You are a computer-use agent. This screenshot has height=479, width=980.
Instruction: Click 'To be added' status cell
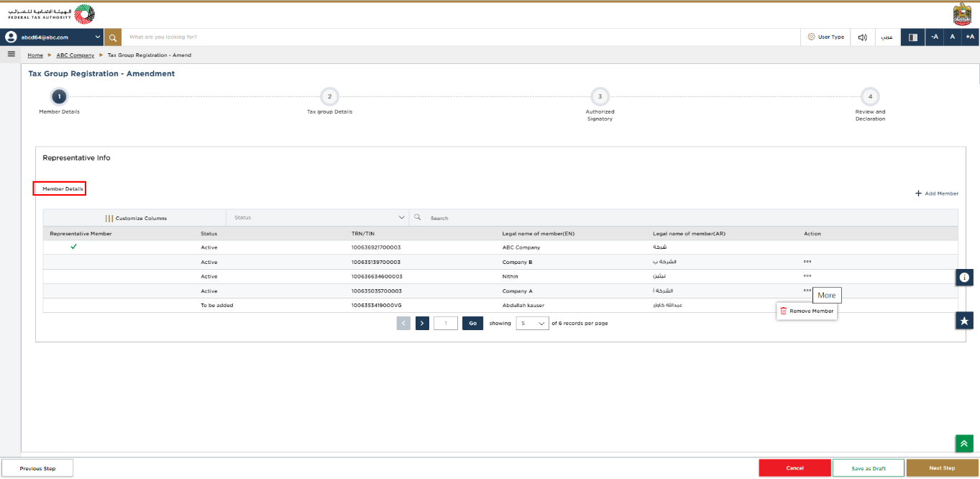(217, 305)
